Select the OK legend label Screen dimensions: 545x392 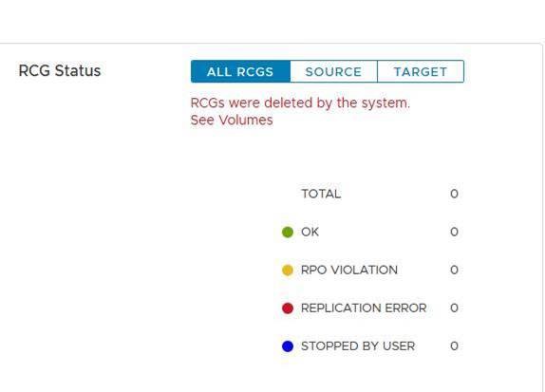[310, 232]
